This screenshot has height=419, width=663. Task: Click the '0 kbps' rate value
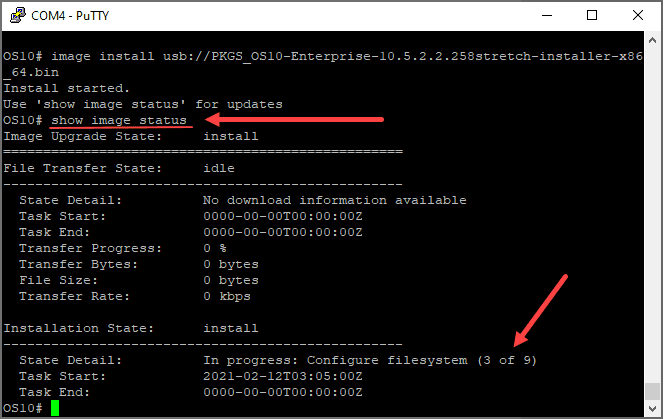pos(227,296)
